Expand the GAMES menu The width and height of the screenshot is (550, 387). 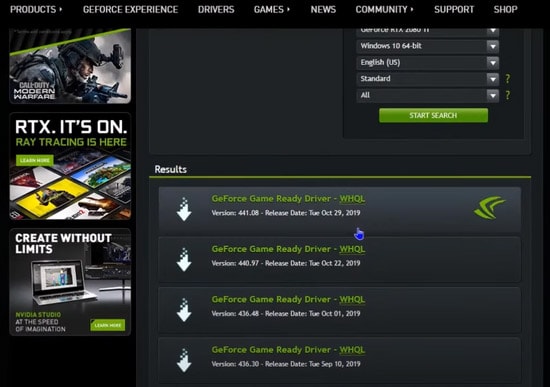[272, 9]
